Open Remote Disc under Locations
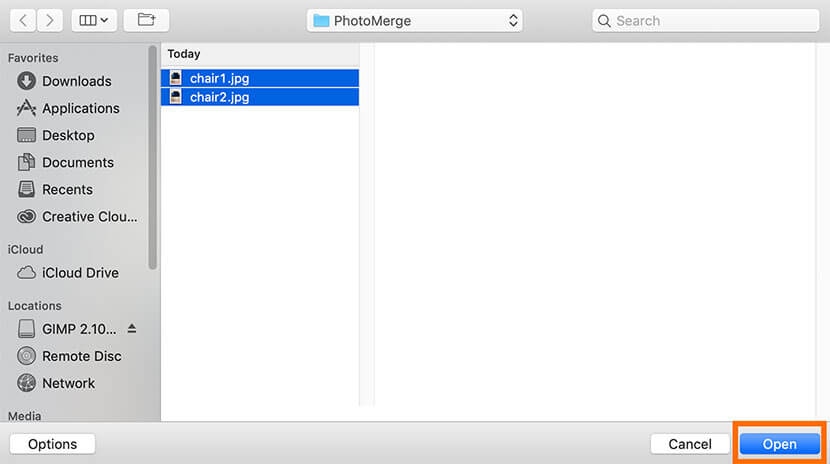830x464 pixels. 81,356
